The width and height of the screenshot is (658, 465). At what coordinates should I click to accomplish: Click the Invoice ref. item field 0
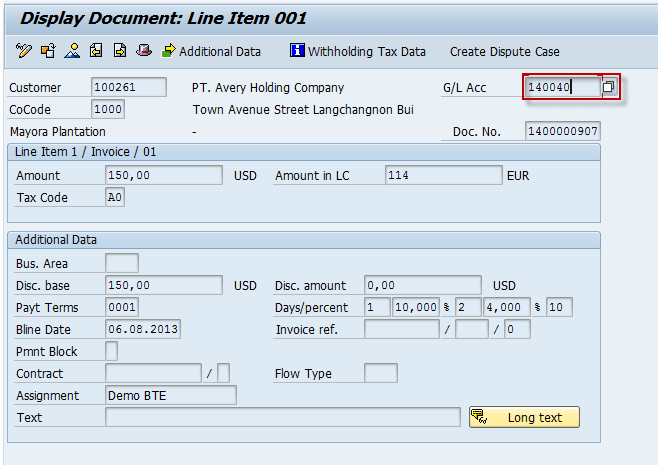[517, 329]
